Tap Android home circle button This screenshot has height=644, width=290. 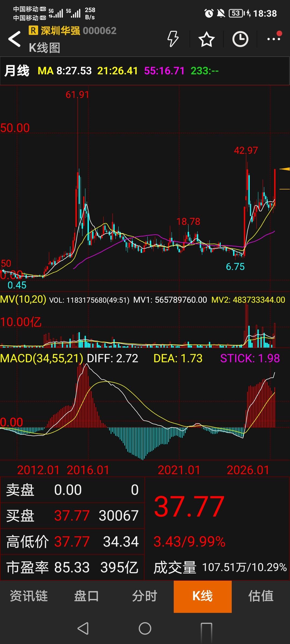click(145, 628)
